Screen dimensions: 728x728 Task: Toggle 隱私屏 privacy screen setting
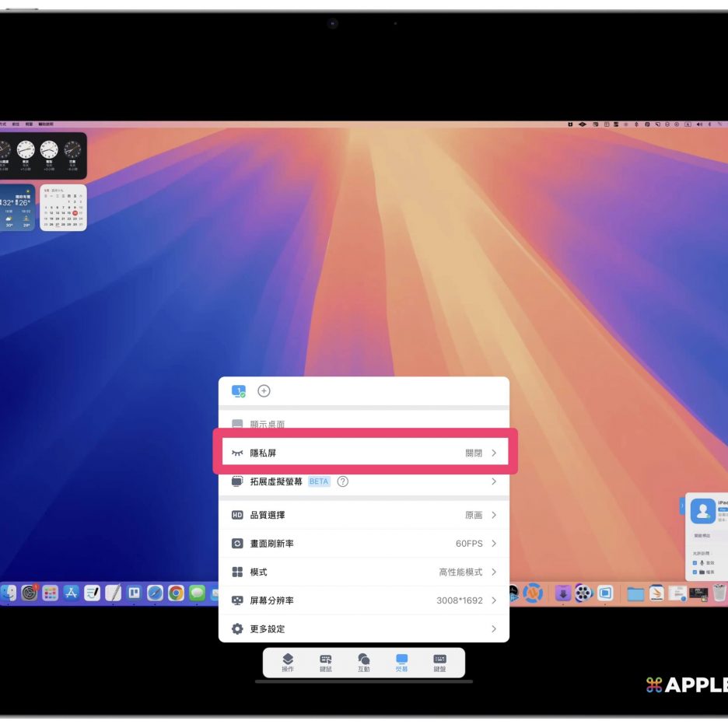tap(363, 453)
